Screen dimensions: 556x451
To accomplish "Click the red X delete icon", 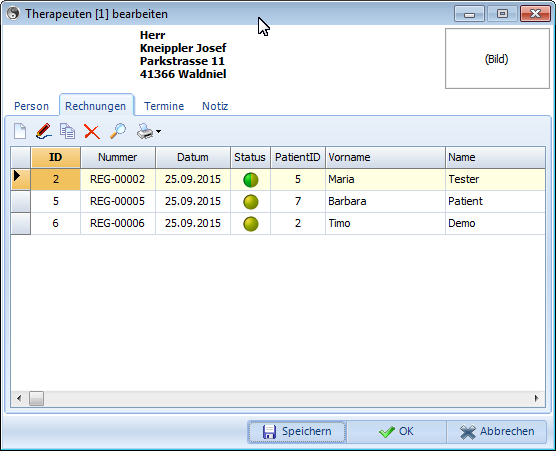I will [92, 132].
